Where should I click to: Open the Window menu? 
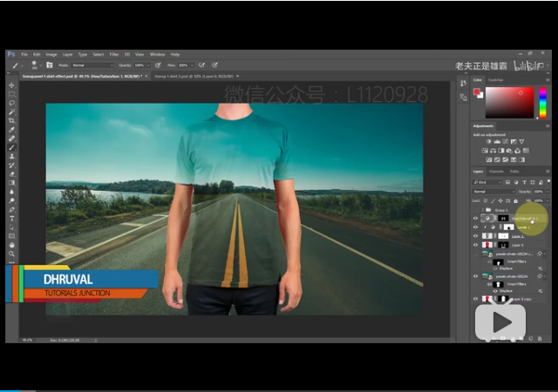(x=157, y=54)
